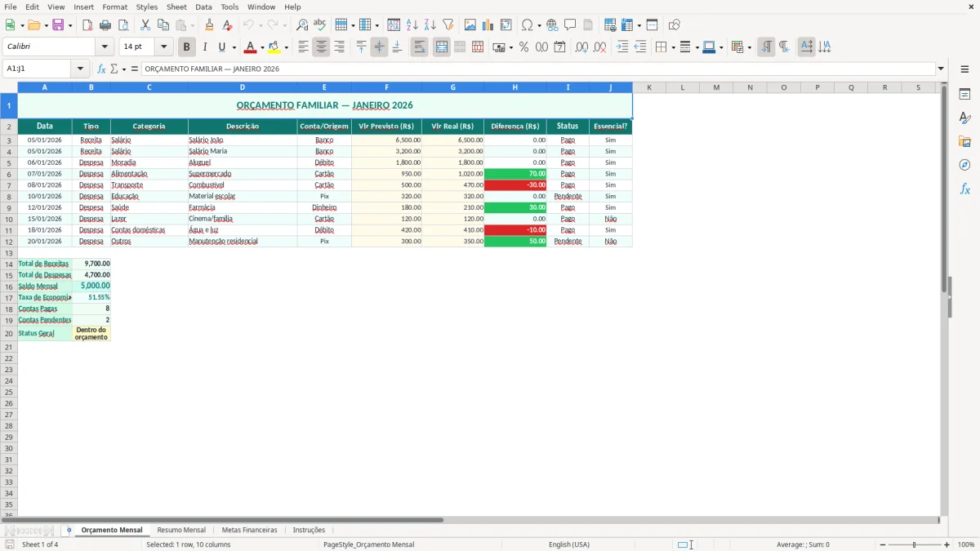The height and width of the screenshot is (551, 980).
Task: Toggle Center Vertically alignment
Action: coord(379,47)
